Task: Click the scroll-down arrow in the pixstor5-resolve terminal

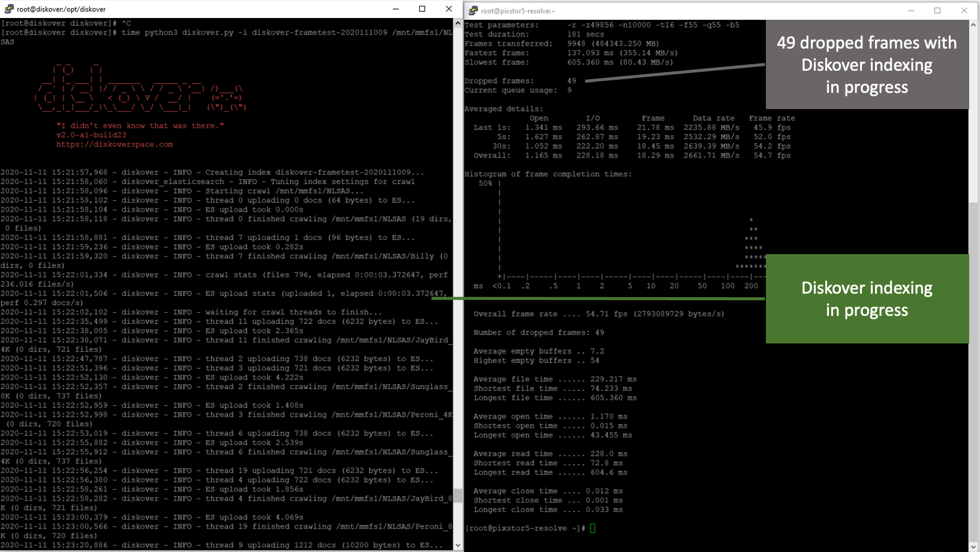Action: point(973,547)
